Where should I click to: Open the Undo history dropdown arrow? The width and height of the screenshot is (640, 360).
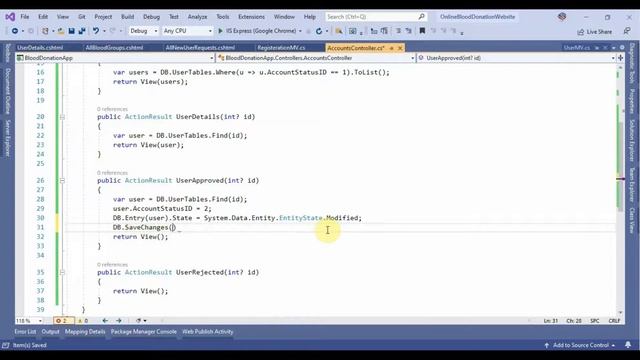coord(104,31)
